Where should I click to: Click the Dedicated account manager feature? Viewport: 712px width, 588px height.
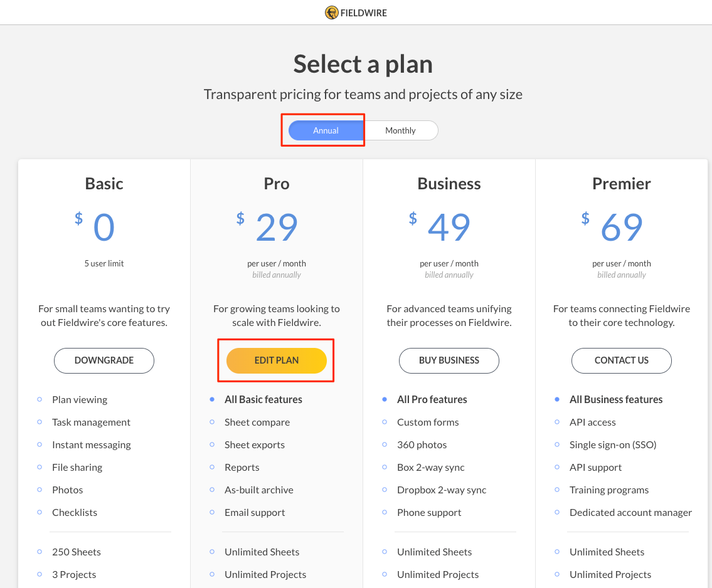click(630, 513)
